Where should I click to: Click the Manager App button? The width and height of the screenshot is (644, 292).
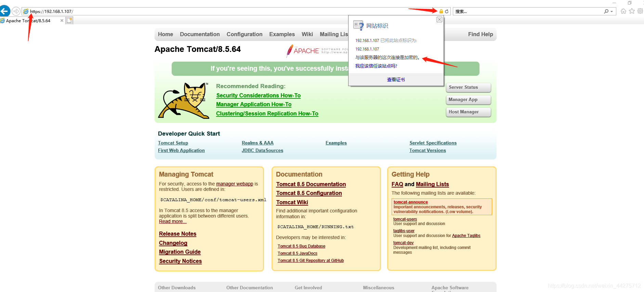[468, 100]
